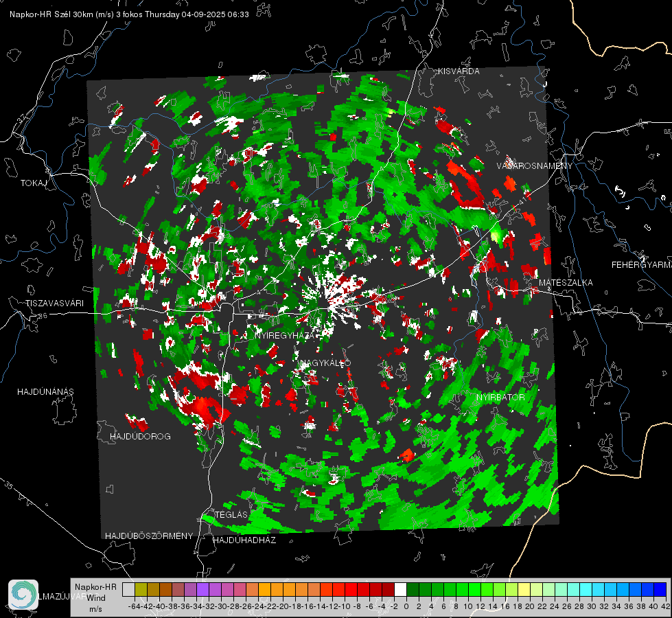Pick the pale yellow legend swatch
This screenshot has width=672, height=618.
[x=524, y=589]
